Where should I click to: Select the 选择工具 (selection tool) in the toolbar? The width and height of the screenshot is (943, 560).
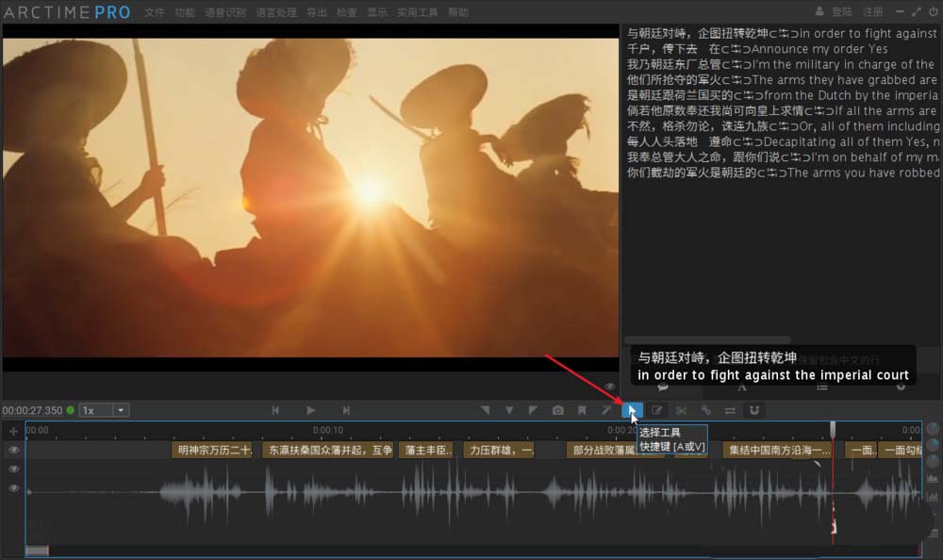(x=633, y=410)
